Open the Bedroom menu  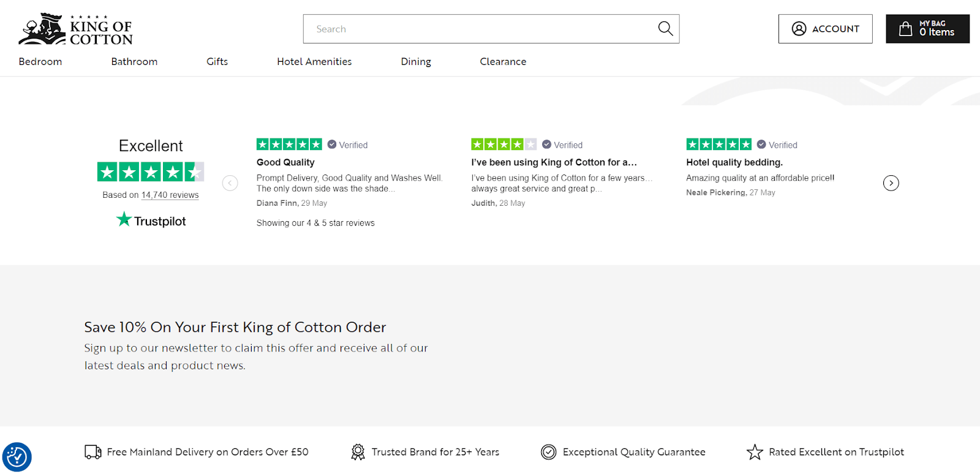click(x=40, y=62)
